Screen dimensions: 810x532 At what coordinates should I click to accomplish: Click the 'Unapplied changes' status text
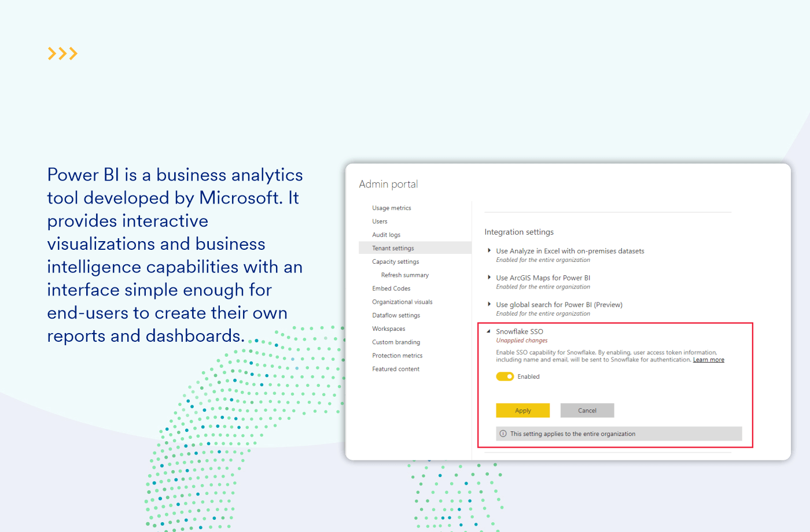[x=522, y=341]
